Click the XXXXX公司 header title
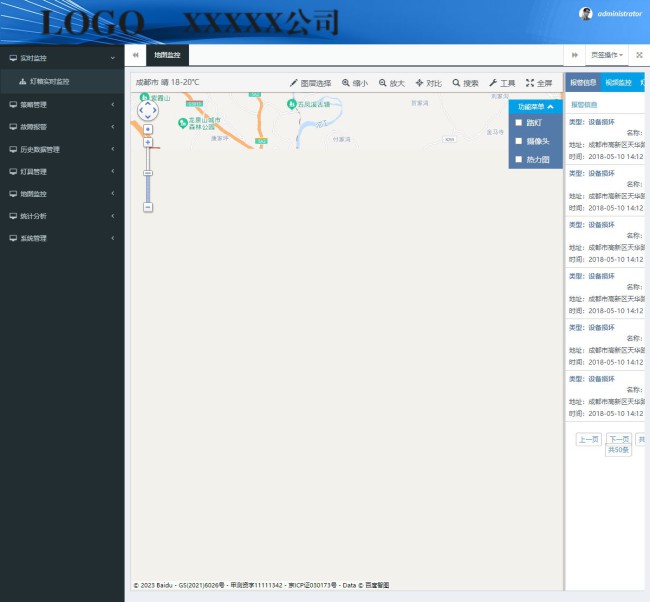This screenshot has width=650, height=602. tap(261, 22)
